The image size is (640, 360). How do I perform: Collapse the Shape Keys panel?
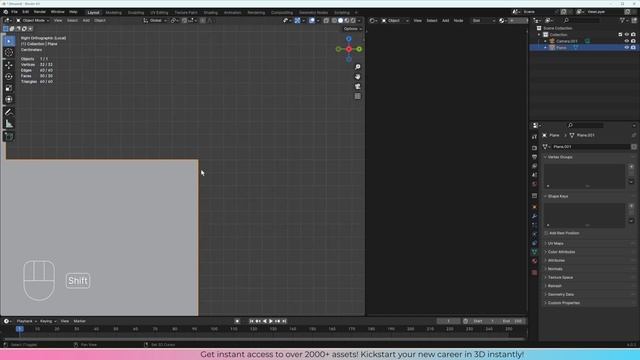point(558,196)
